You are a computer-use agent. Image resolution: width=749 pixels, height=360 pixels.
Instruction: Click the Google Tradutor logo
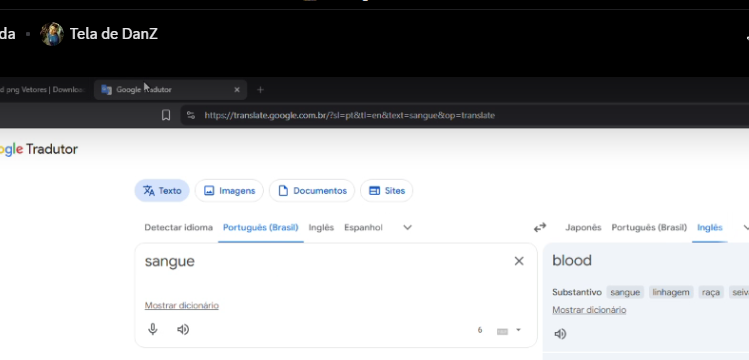click(38, 149)
